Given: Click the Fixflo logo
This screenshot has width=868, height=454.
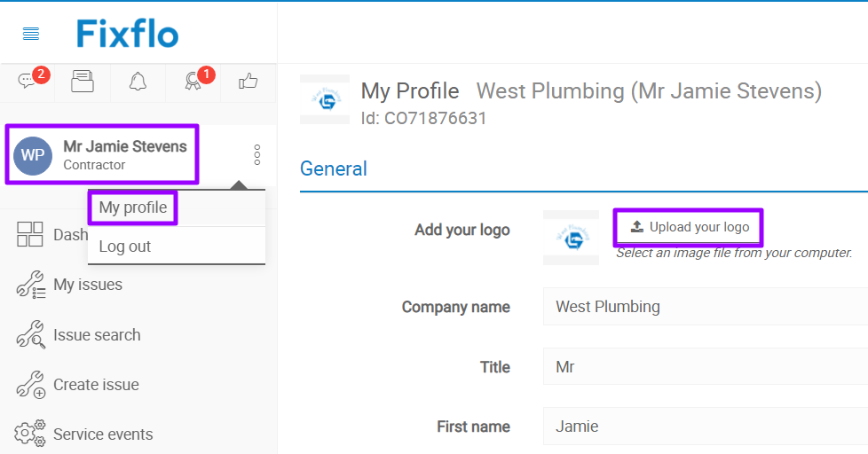Looking at the screenshot, I should [127, 34].
